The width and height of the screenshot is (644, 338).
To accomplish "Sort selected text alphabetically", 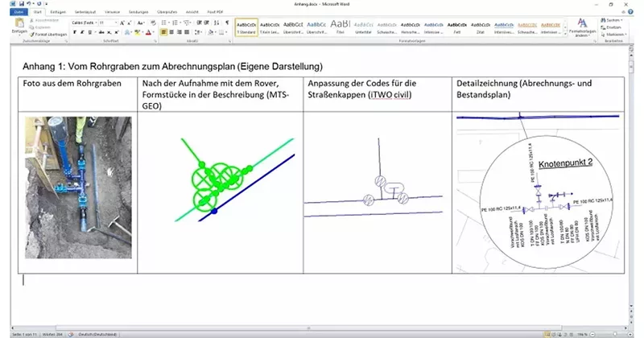I will coord(217,23).
